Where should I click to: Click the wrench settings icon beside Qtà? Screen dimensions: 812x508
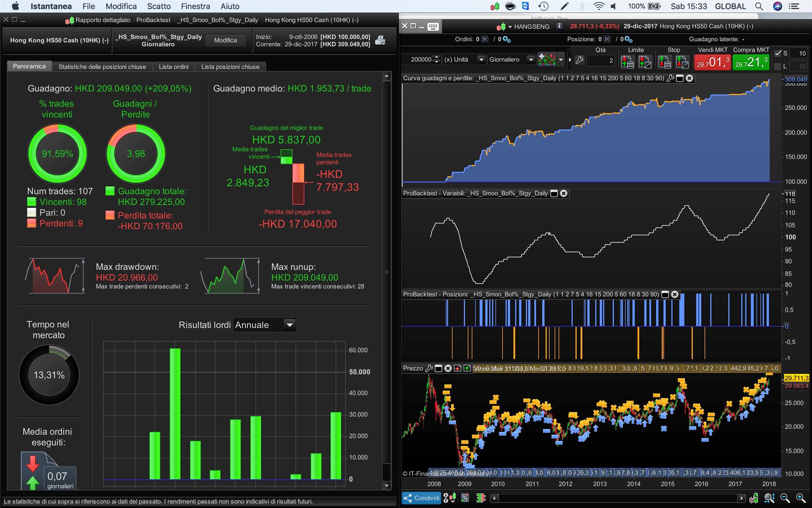[579, 60]
